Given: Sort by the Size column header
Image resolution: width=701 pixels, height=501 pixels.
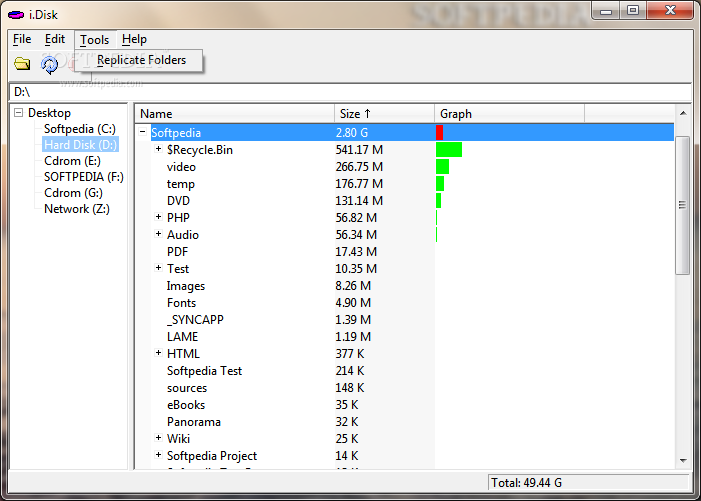Looking at the screenshot, I should coord(384,114).
